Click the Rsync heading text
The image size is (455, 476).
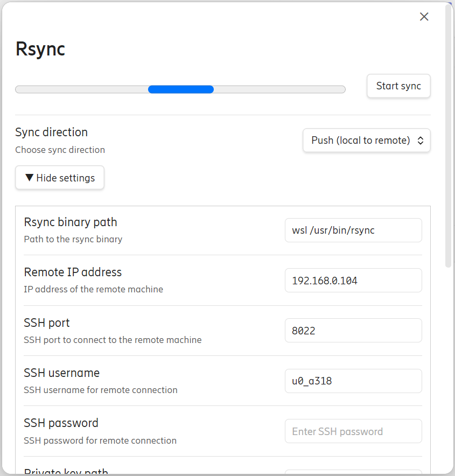coord(40,49)
